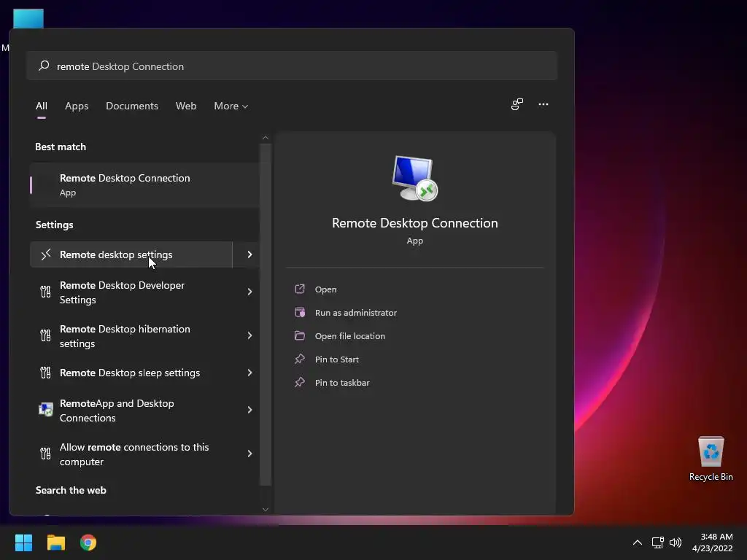Launch File Explorer from the taskbar
The image size is (747, 560).
tap(55, 542)
